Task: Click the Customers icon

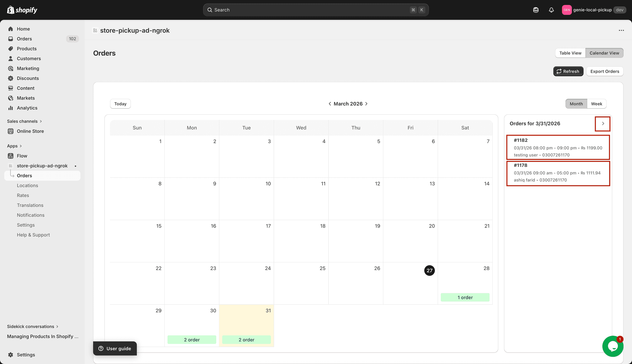Action: click(x=11, y=58)
